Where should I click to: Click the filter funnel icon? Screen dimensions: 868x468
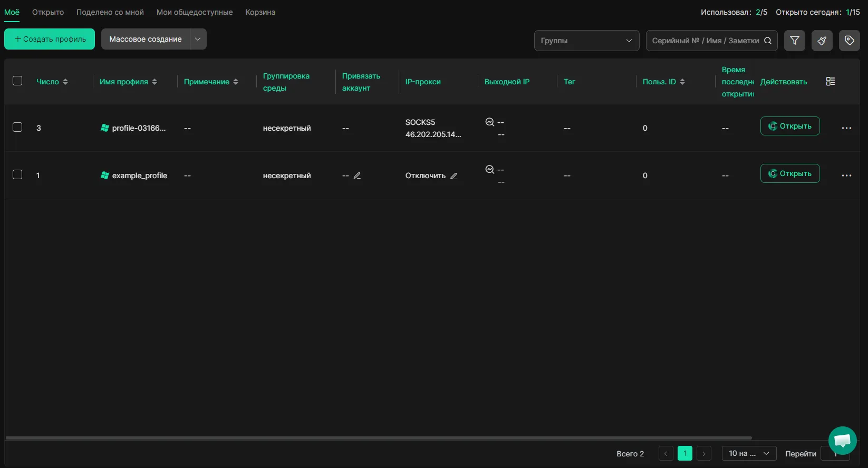click(794, 41)
